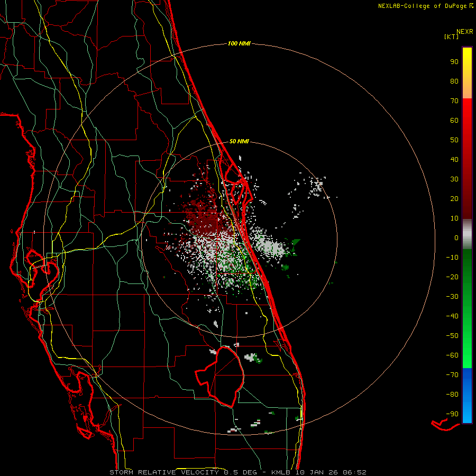Click the yellow segment of the color bar

click(x=467, y=73)
